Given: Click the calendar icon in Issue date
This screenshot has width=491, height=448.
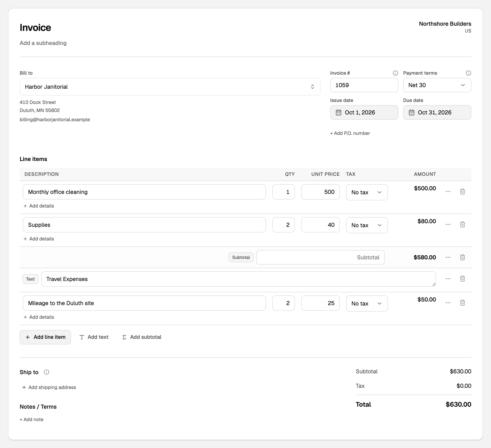Looking at the screenshot, I should pyautogui.click(x=339, y=112).
